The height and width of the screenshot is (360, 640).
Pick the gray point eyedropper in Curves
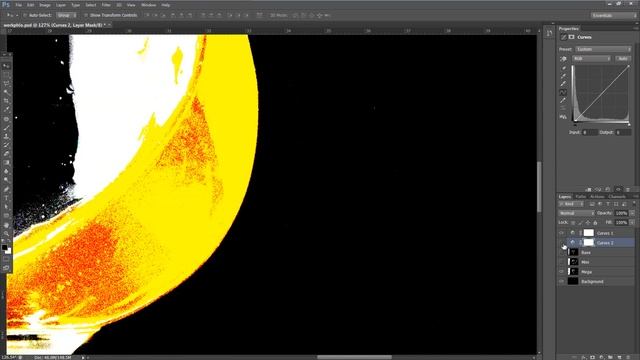coord(563,76)
